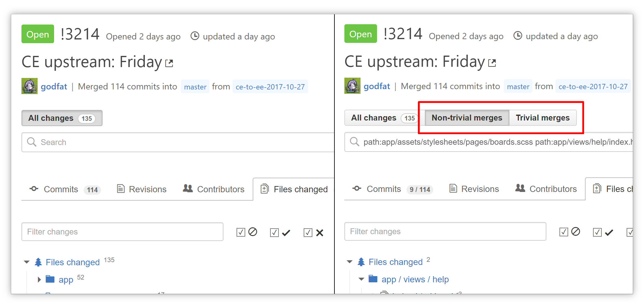The width and height of the screenshot is (644, 305).
Task: Click the left Filter changes field
Action: coord(122,232)
